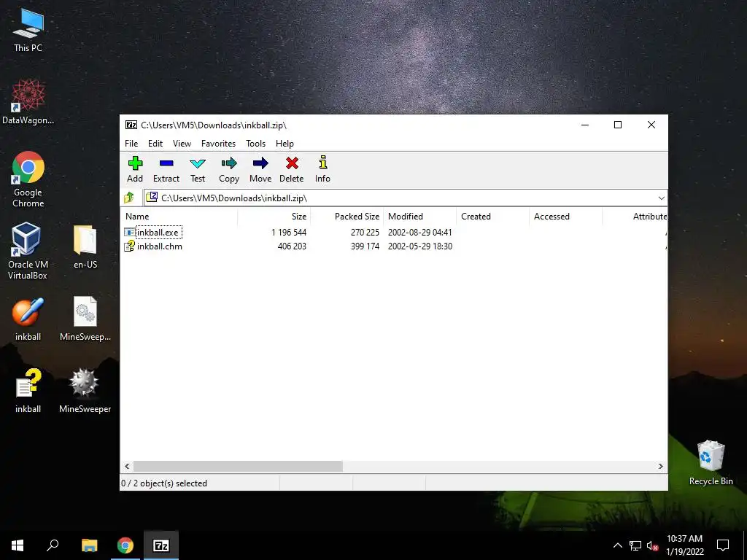The image size is (747, 560).
Task: Go up one folder level icon
Action: click(129, 198)
